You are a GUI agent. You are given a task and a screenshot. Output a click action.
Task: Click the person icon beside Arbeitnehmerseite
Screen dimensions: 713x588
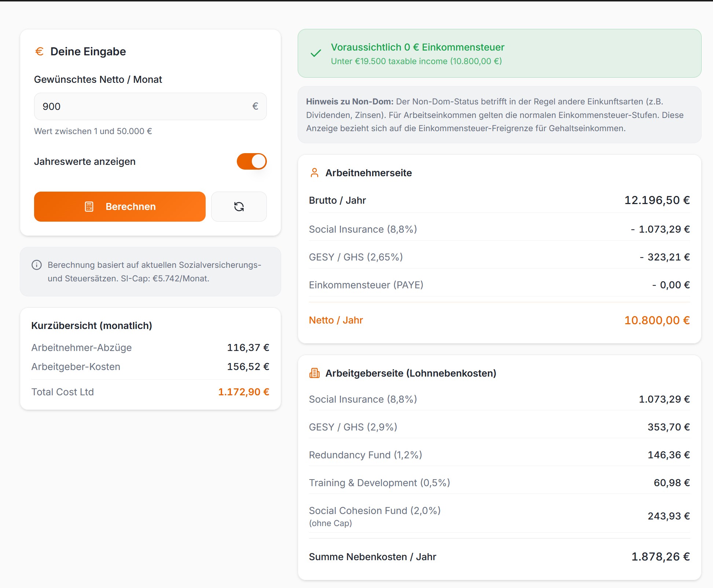[315, 173]
